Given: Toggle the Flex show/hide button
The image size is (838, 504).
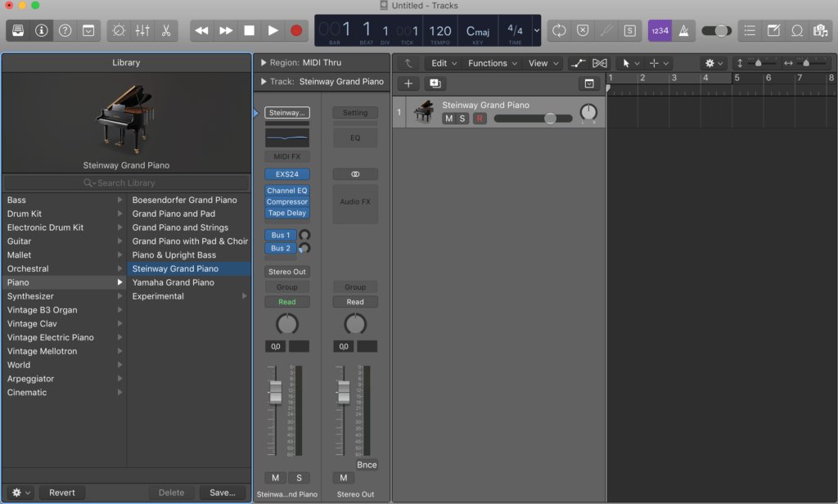Looking at the screenshot, I should pyautogui.click(x=600, y=63).
